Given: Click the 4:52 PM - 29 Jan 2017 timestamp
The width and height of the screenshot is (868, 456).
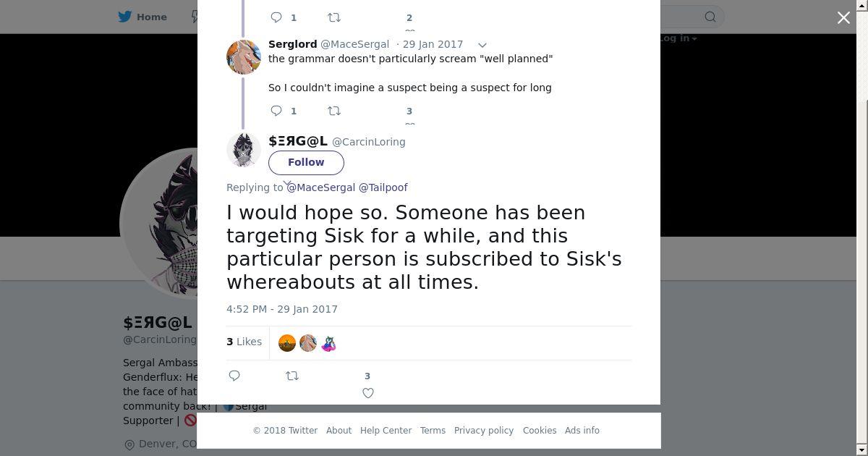Looking at the screenshot, I should click(x=282, y=309).
